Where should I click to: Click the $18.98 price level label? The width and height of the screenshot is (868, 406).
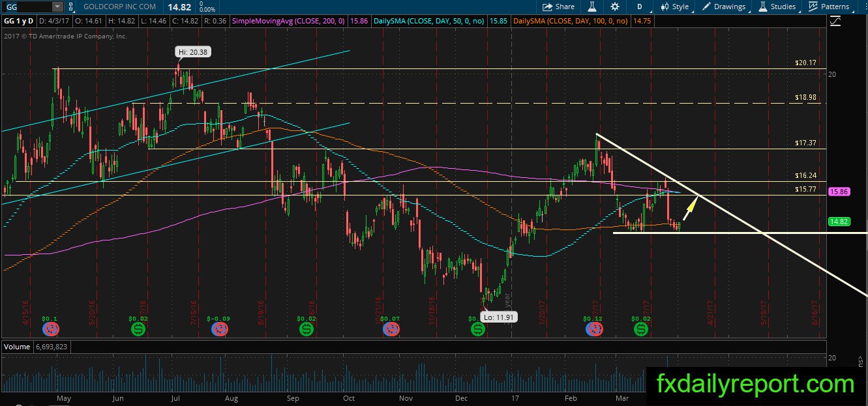pos(805,97)
